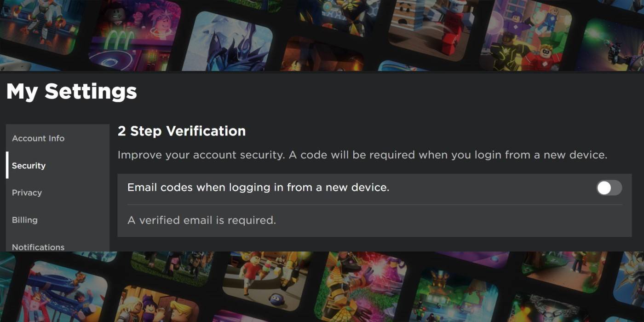The height and width of the screenshot is (322, 644).
Task: Enable email codes for new device logins
Action: click(609, 187)
